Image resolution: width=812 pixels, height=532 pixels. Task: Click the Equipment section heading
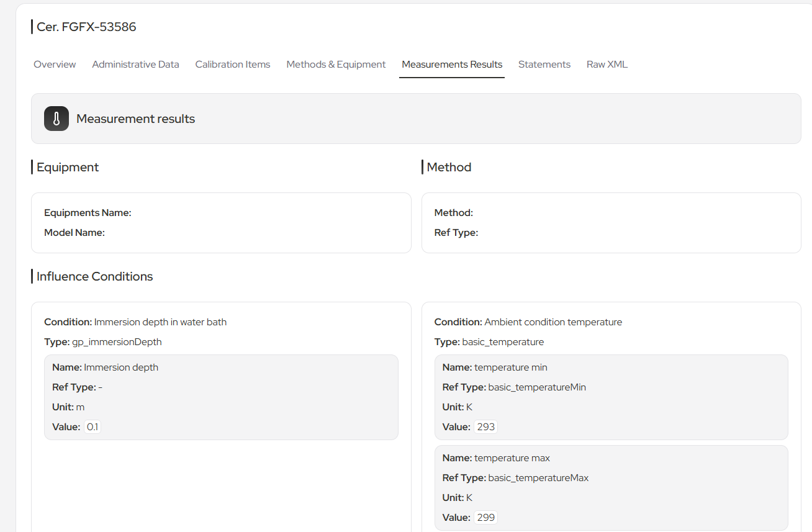(67, 167)
